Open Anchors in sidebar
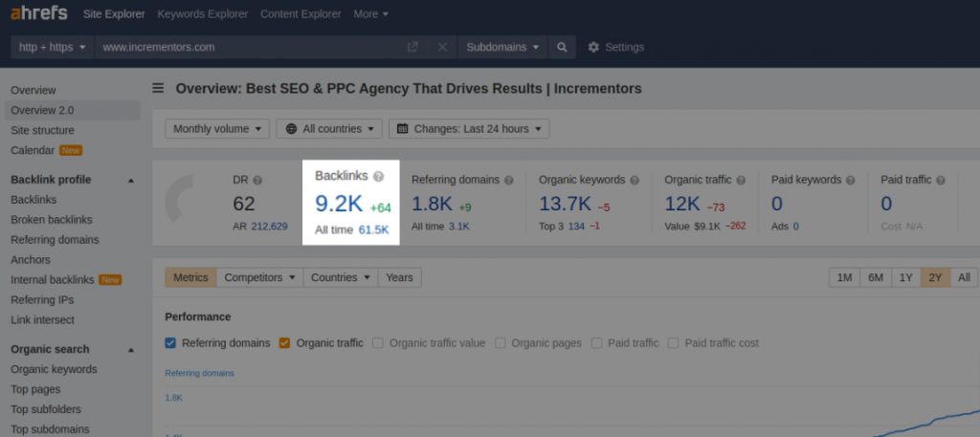 tap(30, 259)
